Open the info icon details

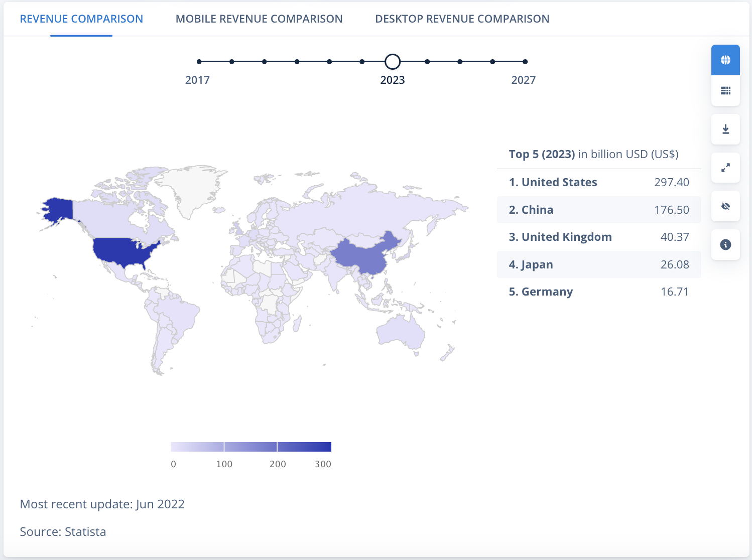tap(725, 245)
